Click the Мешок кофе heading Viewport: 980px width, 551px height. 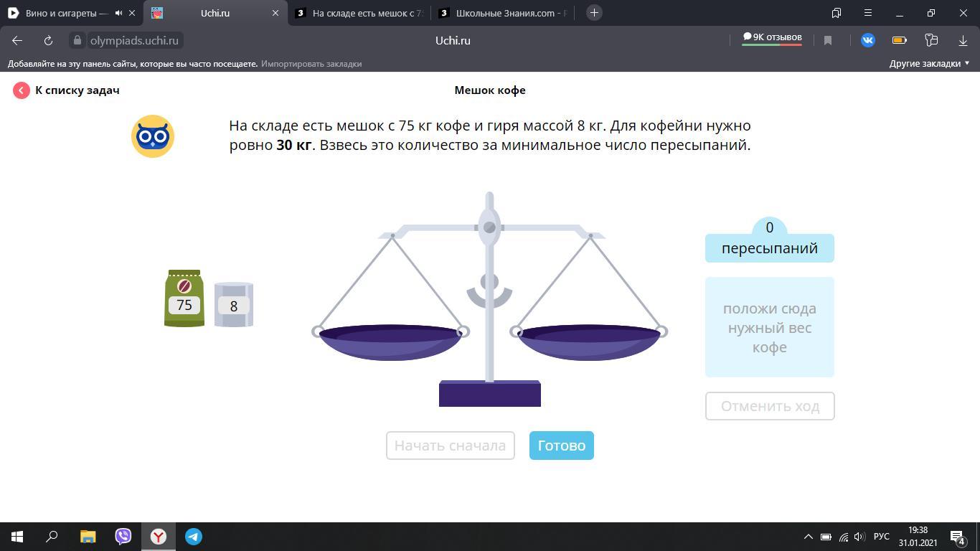tap(490, 90)
